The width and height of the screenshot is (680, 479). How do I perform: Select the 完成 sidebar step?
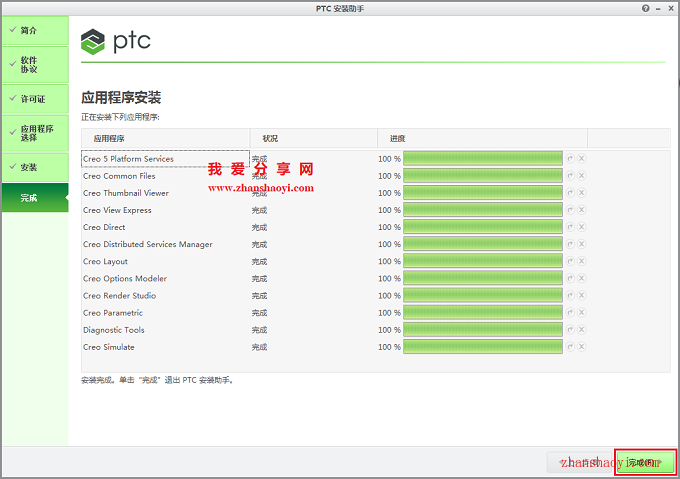click(35, 198)
